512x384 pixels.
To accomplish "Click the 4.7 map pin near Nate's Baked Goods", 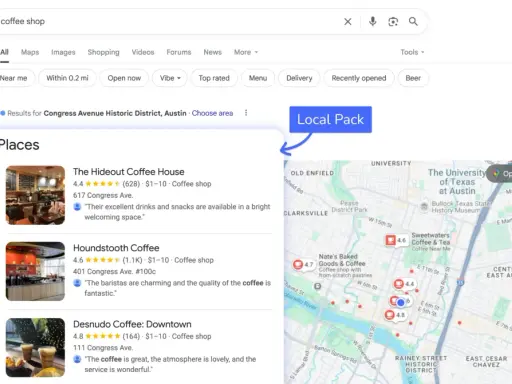I will click(x=303, y=265).
